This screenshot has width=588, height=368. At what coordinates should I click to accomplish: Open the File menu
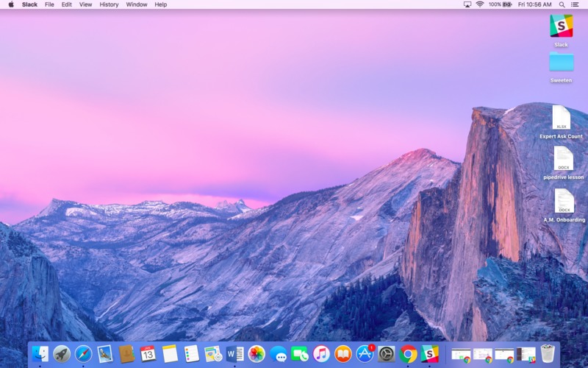pos(49,4)
